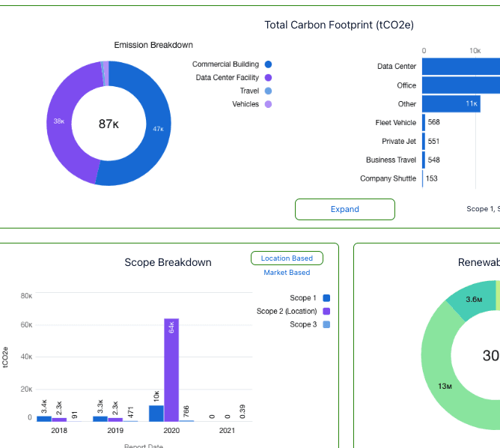Click the 2018 Scope 1 bar labeled 3.4K
The width and height of the screenshot is (500, 448).
44,419
